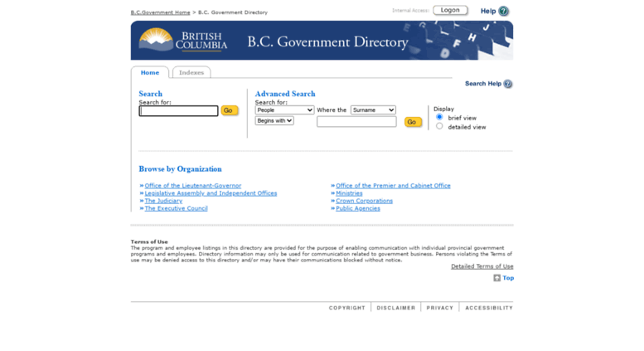Click the Top link text

click(x=508, y=278)
